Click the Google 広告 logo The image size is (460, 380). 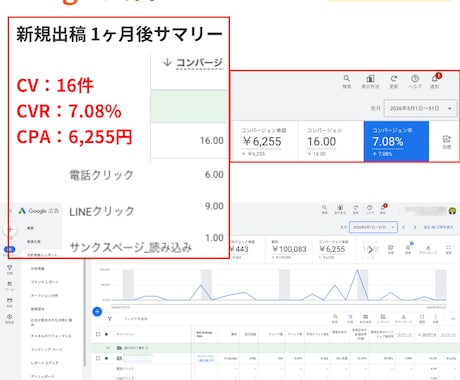pos(39,211)
